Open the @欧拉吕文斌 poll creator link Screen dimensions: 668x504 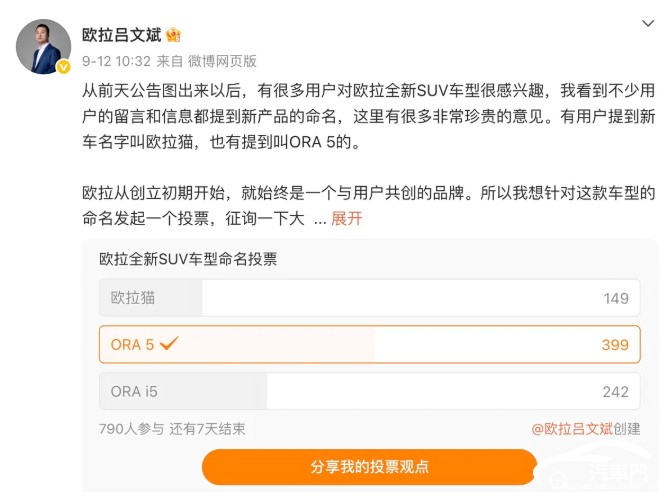pyautogui.click(x=571, y=428)
